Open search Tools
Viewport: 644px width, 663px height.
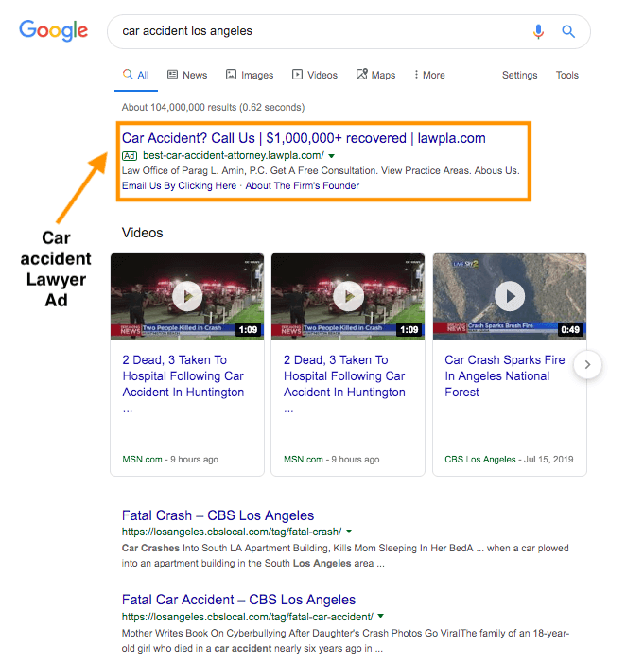[x=566, y=75]
